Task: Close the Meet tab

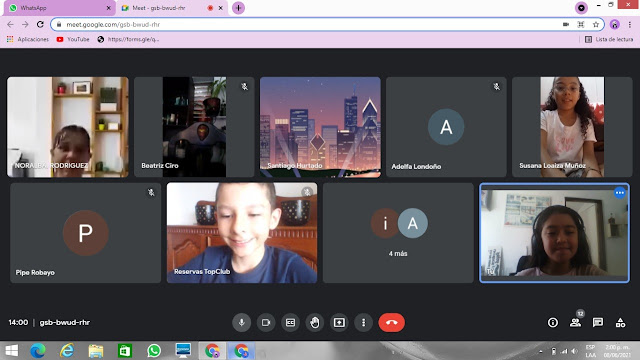Action: [x=221, y=8]
